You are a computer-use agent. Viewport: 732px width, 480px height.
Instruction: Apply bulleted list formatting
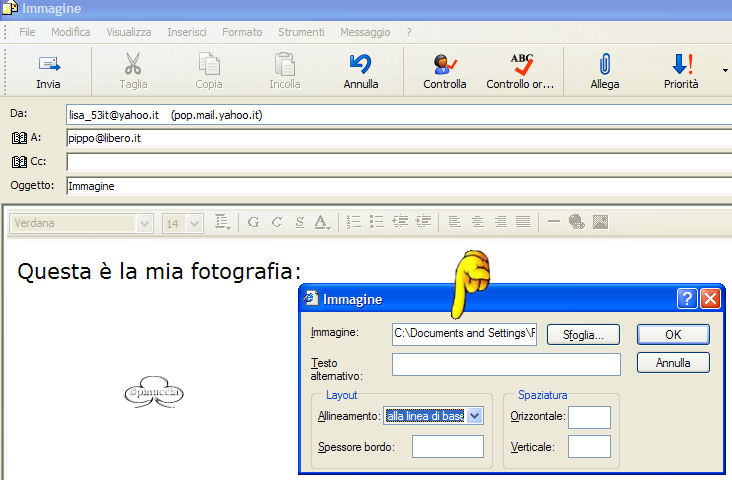(x=376, y=222)
